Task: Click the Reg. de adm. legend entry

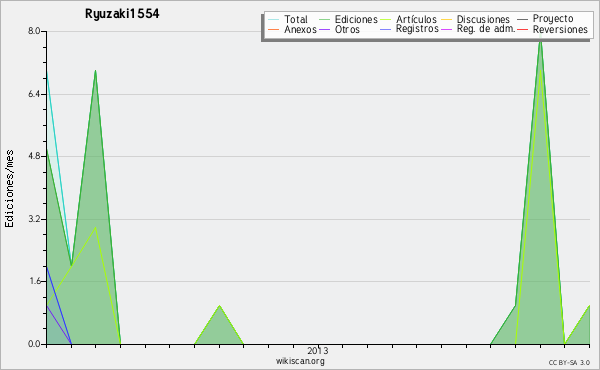Action: point(486,29)
